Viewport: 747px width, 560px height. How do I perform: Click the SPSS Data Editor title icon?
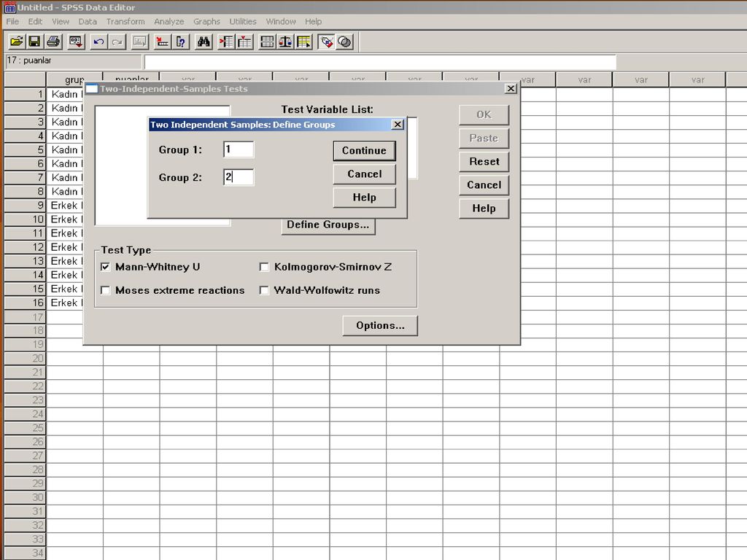point(9,7)
